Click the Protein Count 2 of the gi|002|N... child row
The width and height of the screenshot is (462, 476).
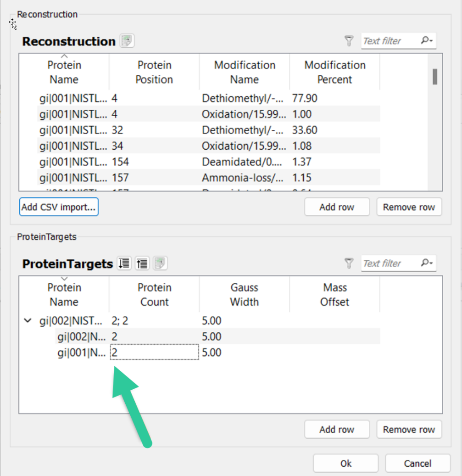[x=154, y=336]
